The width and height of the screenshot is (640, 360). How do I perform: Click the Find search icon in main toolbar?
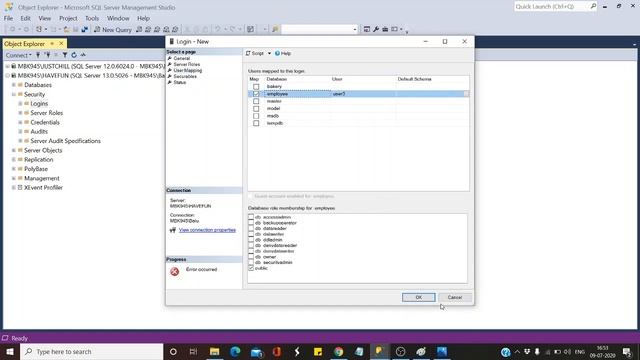point(275,29)
